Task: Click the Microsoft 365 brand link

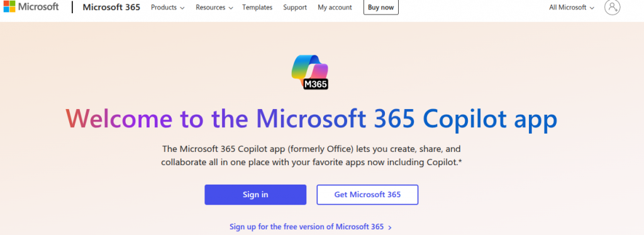Action: coord(111,7)
